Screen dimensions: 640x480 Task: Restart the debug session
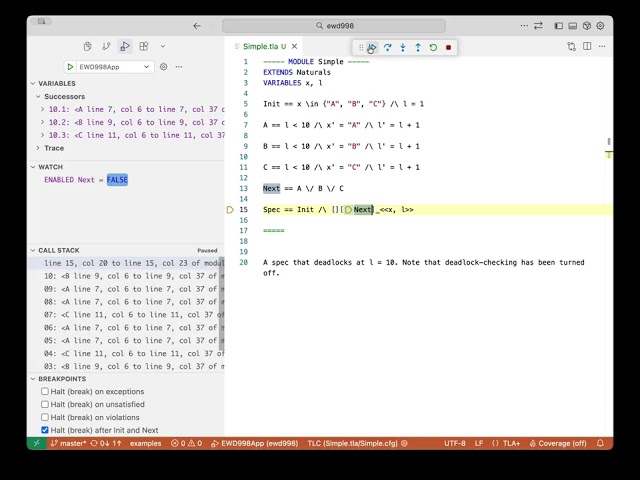pos(433,47)
